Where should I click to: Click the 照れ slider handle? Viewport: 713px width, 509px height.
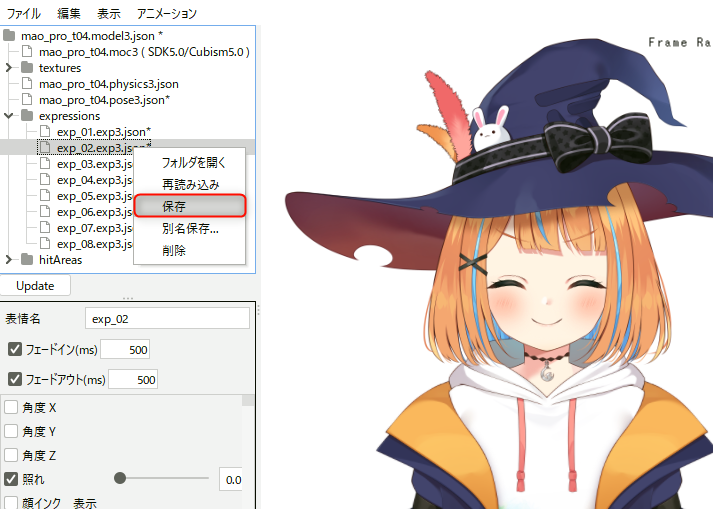[120, 479]
